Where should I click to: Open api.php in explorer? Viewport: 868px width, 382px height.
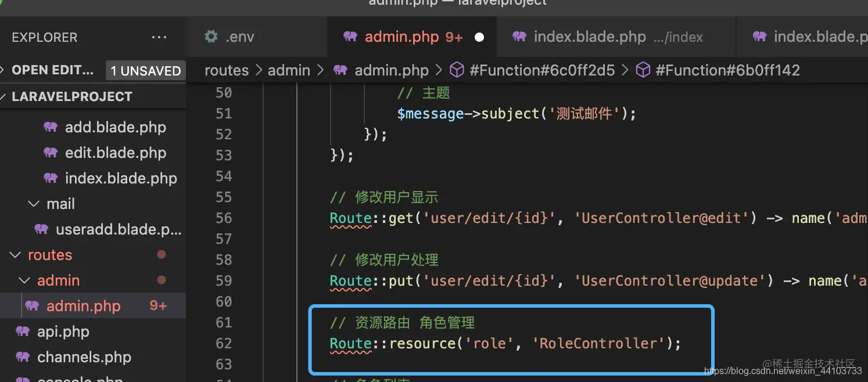(63, 331)
